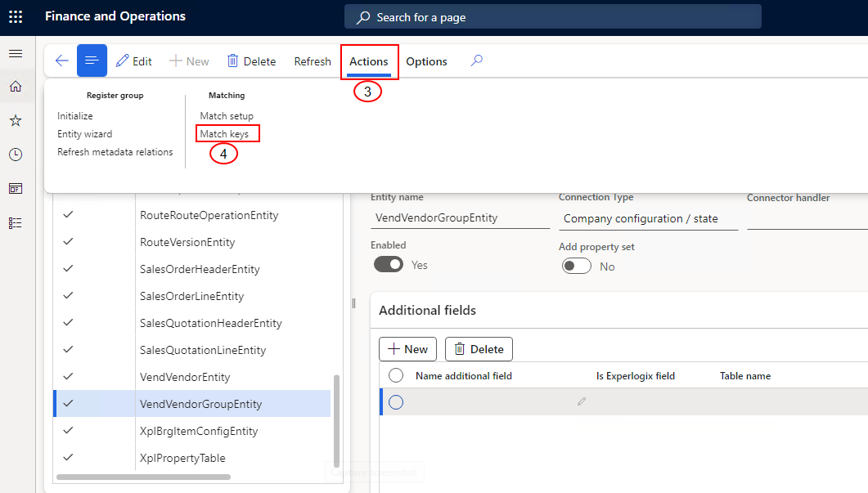Viewport: 868px width, 493px height.
Task: Open Modules list icon in sidebar
Action: point(16,223)
